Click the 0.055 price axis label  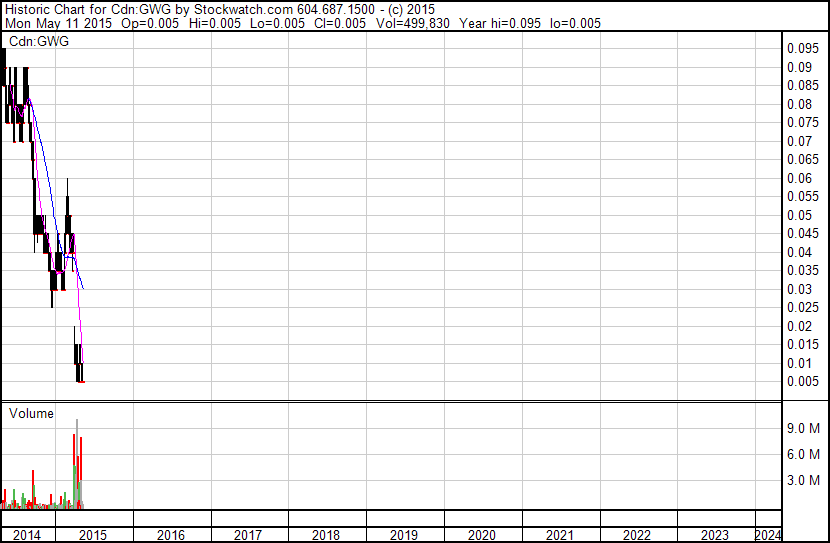[803, 196]
